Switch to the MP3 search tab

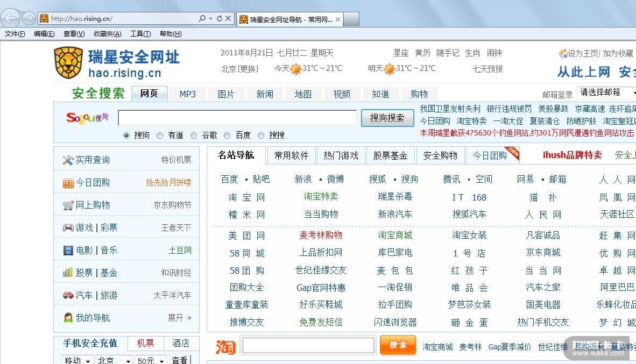tap(187, 94)
